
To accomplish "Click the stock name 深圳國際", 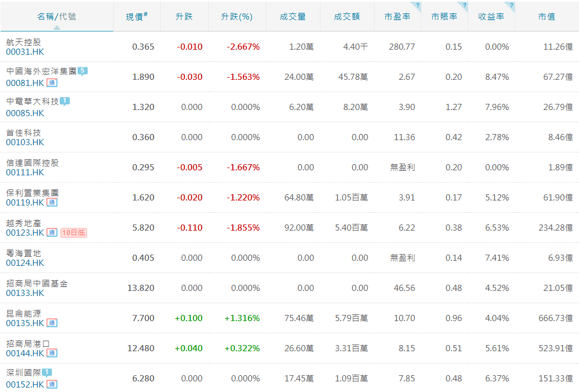I will [x=23, y=373].
